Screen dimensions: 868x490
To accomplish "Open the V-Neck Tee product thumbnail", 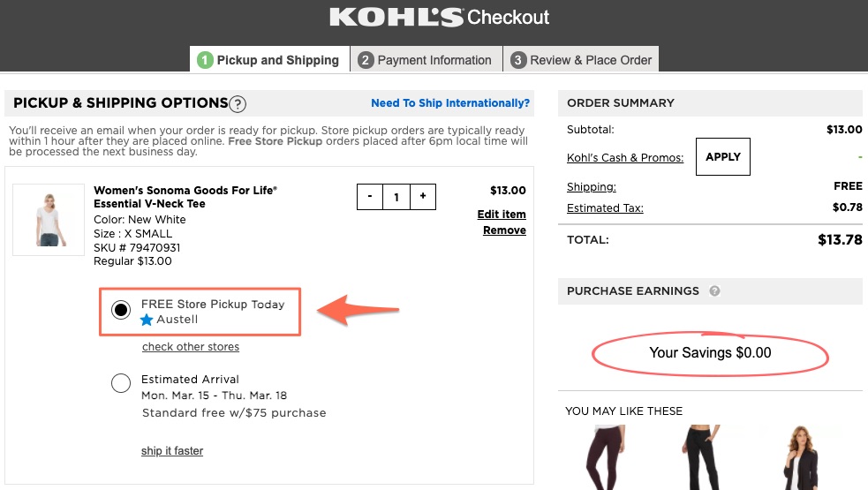I will point(49,219).
